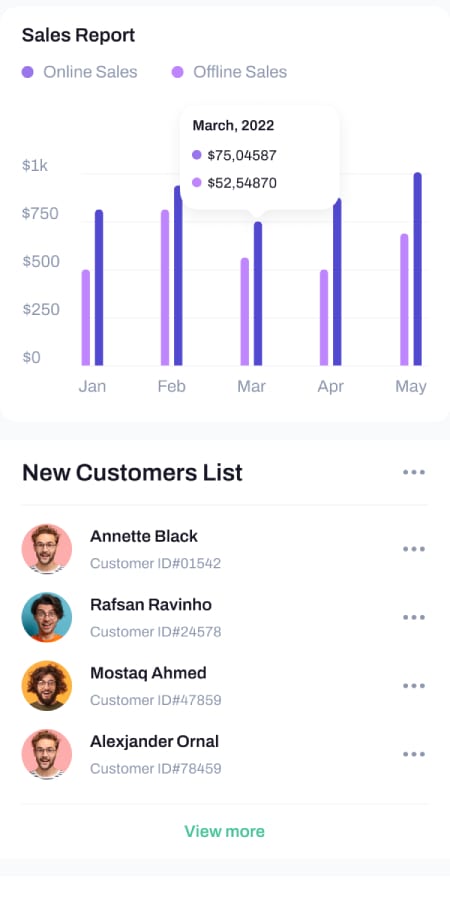Screen dimensions: 450x900
Task: Select January light purple offline bar
Action: click(x=86, y=317)
